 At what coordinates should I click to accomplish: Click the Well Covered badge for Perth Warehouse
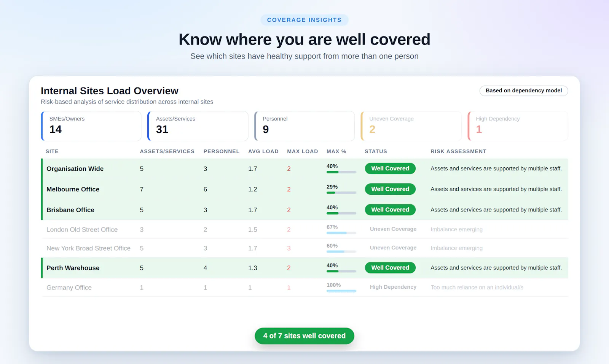pos(390,268)
